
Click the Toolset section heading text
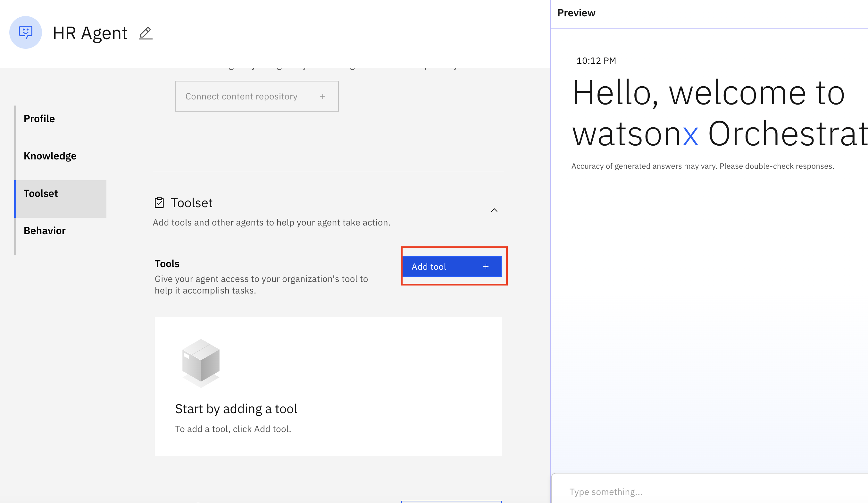[x=191, y=203]
